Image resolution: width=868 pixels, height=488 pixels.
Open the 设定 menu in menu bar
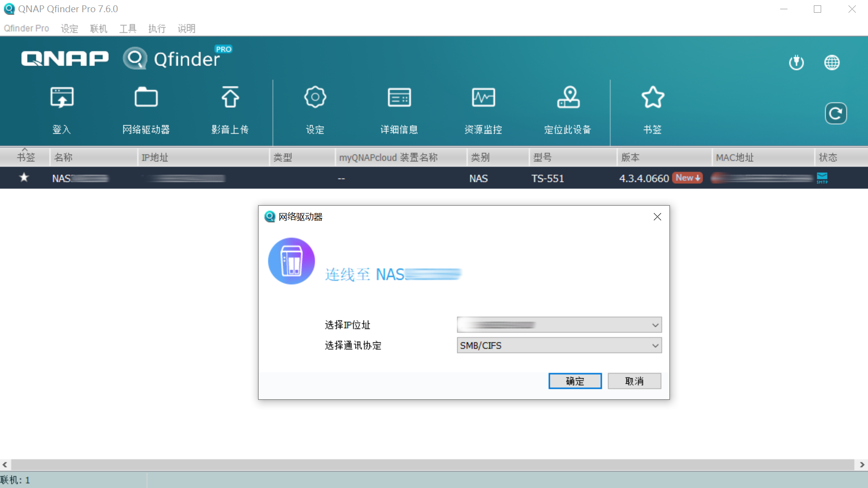[x=69, y=28]
